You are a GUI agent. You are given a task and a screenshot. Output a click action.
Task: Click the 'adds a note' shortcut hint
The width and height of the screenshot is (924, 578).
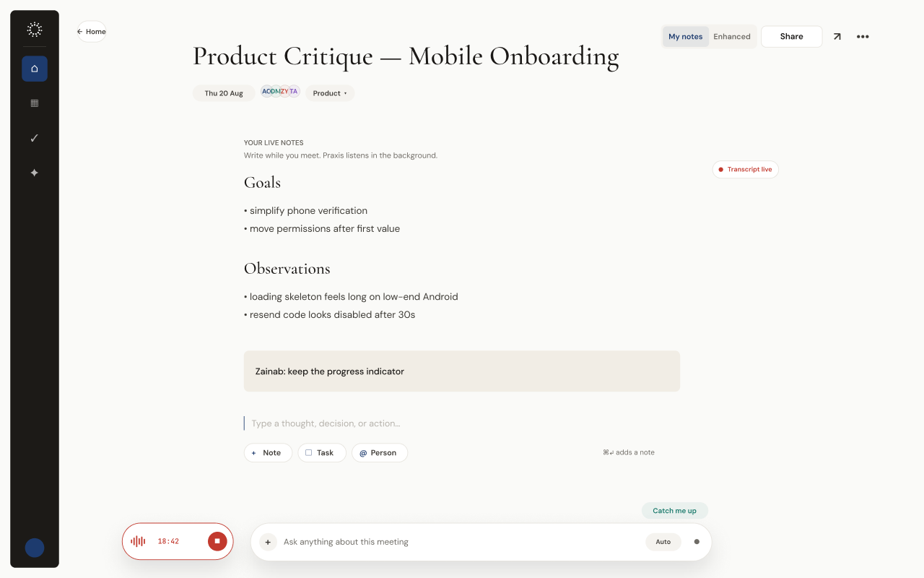(x=629, y=452)
